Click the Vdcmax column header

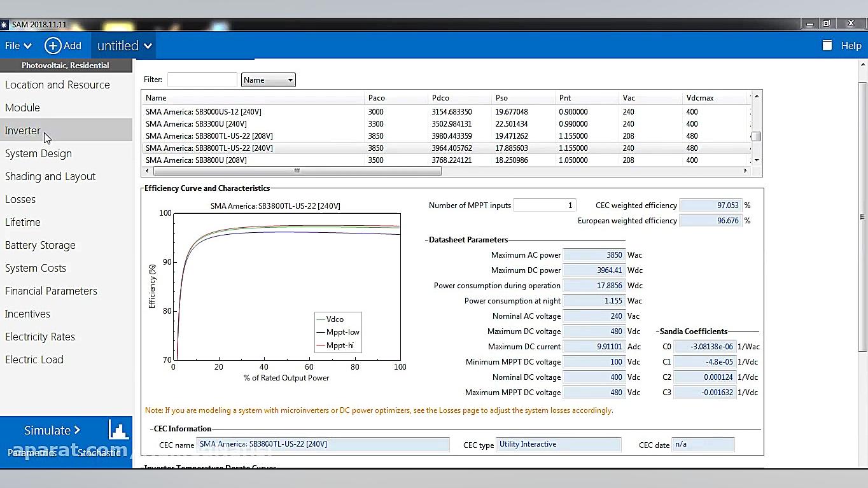714,98
